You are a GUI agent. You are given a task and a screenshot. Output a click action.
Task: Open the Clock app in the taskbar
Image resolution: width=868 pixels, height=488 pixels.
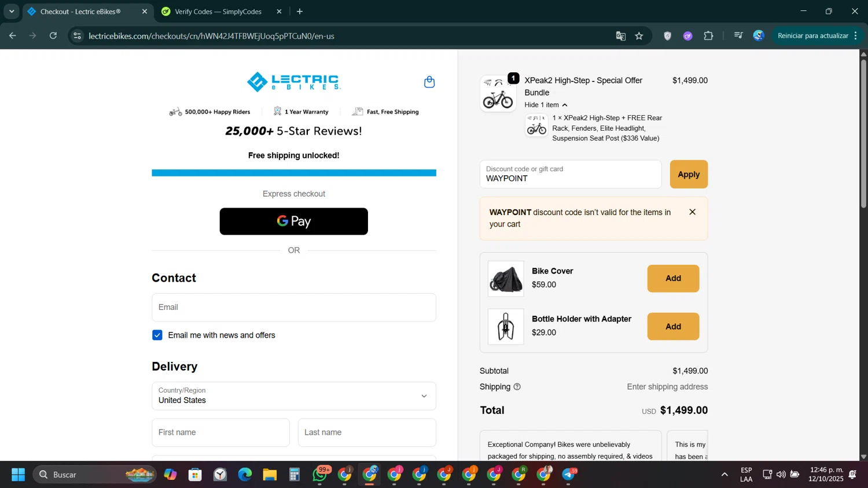[220, 475]
